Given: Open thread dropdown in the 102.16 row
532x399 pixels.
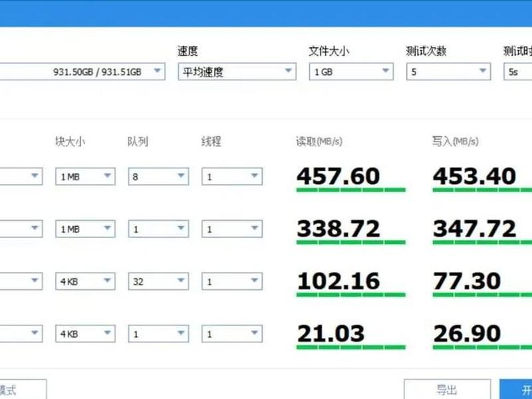Looking at the screenshot, I should click(231, 281).
